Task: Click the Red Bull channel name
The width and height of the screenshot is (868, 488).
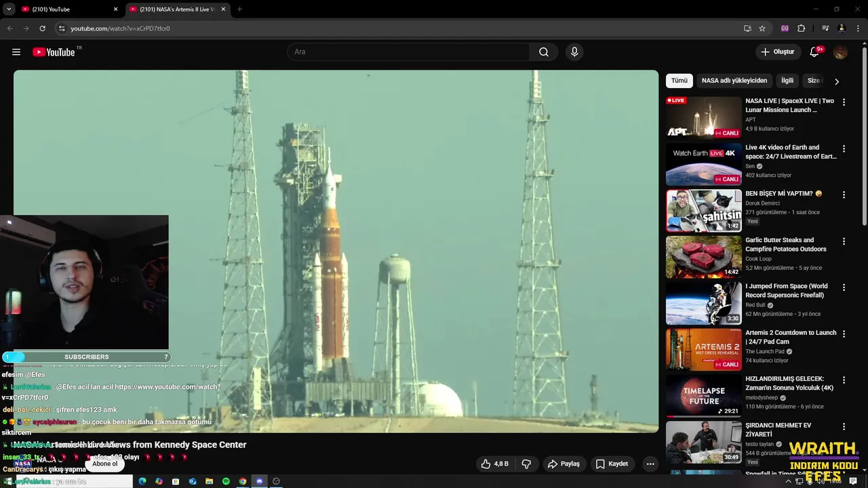Action: coord(756,305)
